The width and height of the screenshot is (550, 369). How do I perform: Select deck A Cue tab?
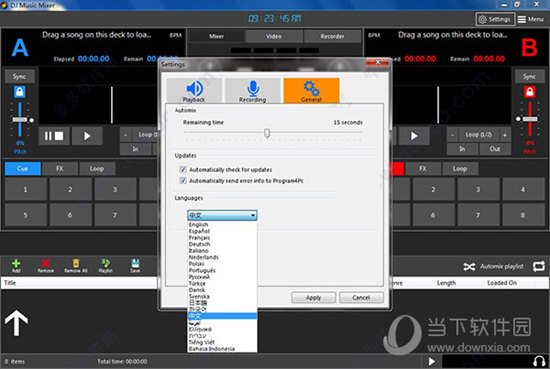22,169
